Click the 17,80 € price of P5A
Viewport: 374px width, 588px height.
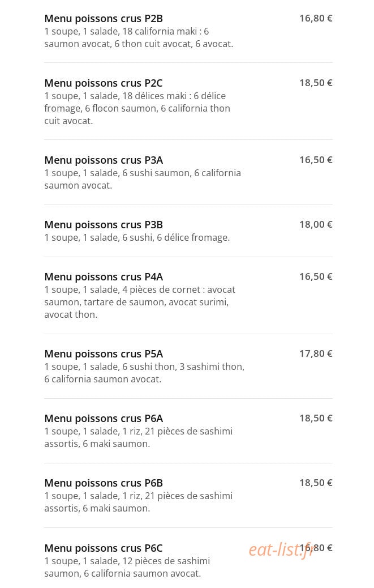[x=316, y=353]
